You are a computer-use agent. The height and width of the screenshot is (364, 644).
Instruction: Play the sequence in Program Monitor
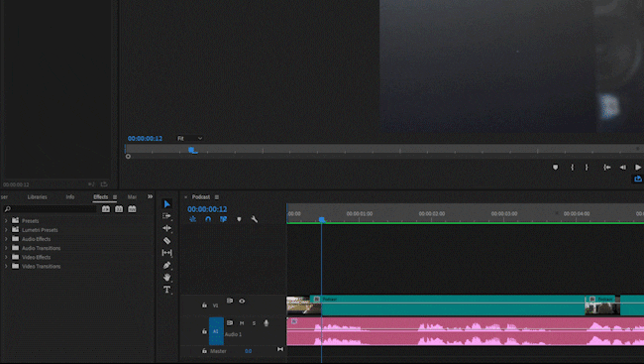(638, 167)
